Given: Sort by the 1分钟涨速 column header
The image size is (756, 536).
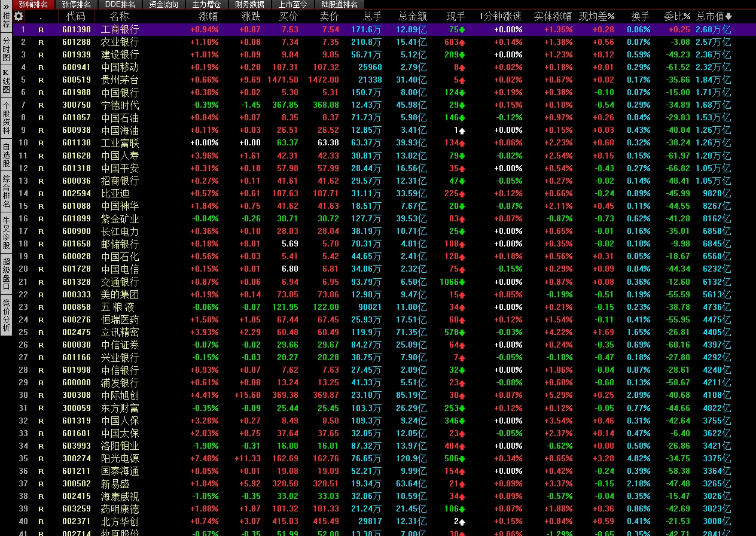Looking at the screenshot, I should [x=501, y=16].
